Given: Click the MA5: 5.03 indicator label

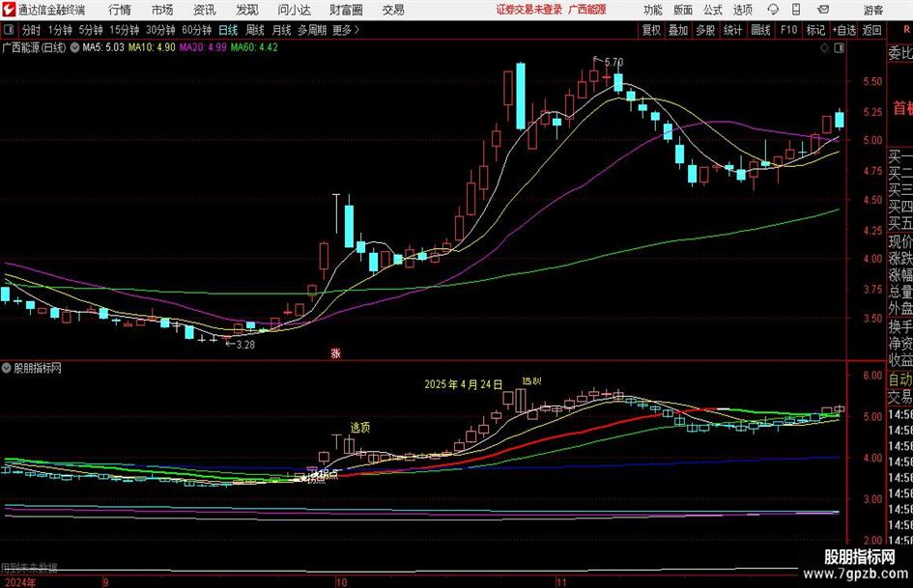Looking at the screenshot, I should 103,47.
